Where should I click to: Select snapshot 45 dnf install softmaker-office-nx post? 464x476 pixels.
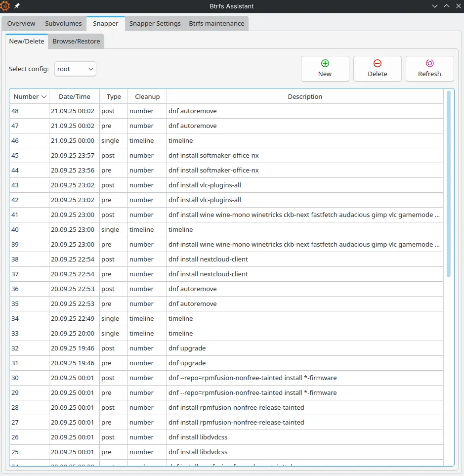point(213,156)
